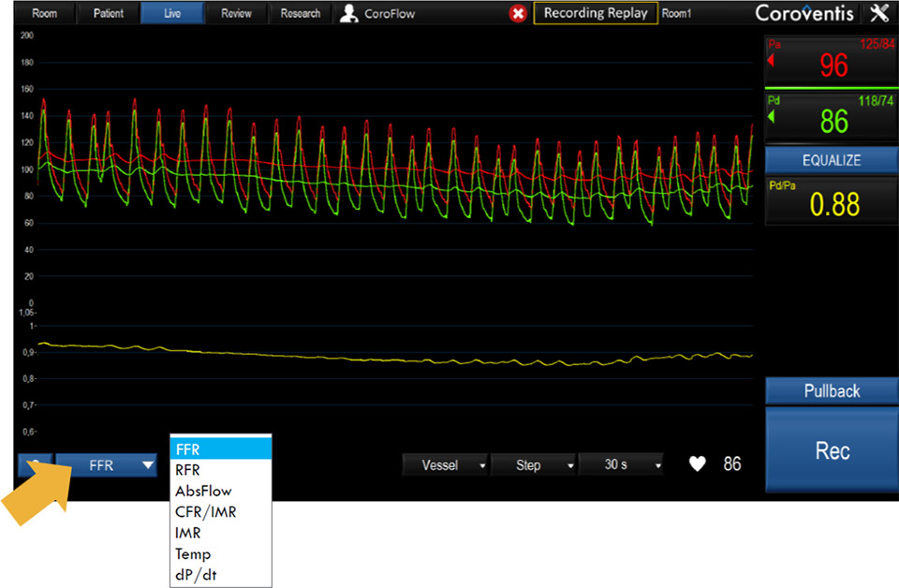This screenshot has height=588, width=899.
Task: Click the red X stop icon
Action: (x=518, y=13)
